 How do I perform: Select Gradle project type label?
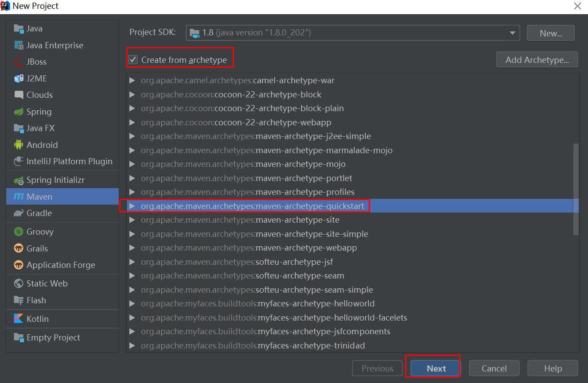pyautogui.click(x=39, y=213)
